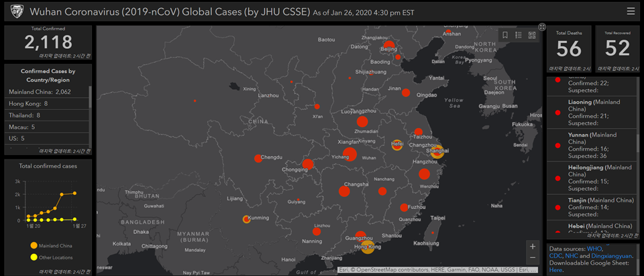Select the orange-ringed circle at Kunming

click(x=246, y=220)
